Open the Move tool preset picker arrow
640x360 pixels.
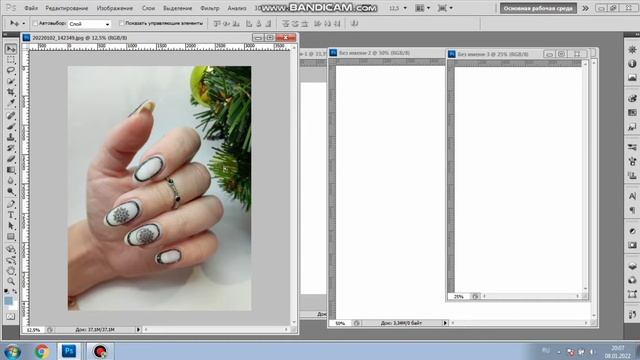click(x=23, y=24)
